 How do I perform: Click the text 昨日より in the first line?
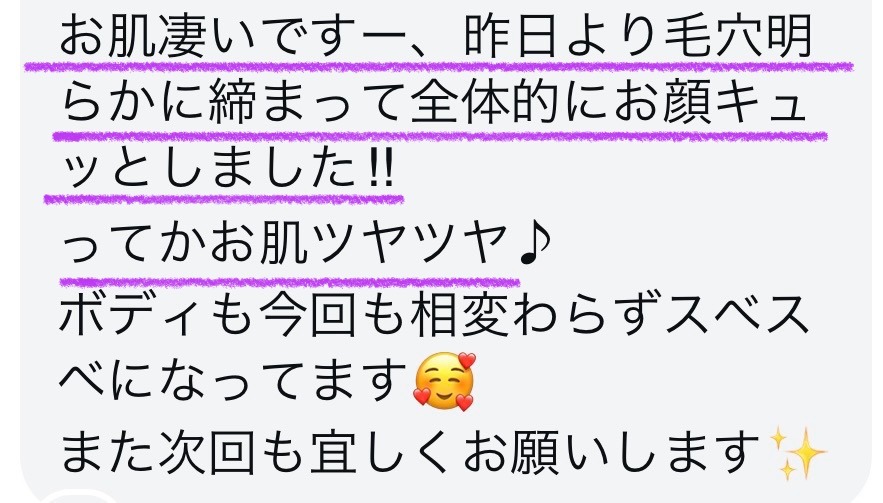pos(559,37)
